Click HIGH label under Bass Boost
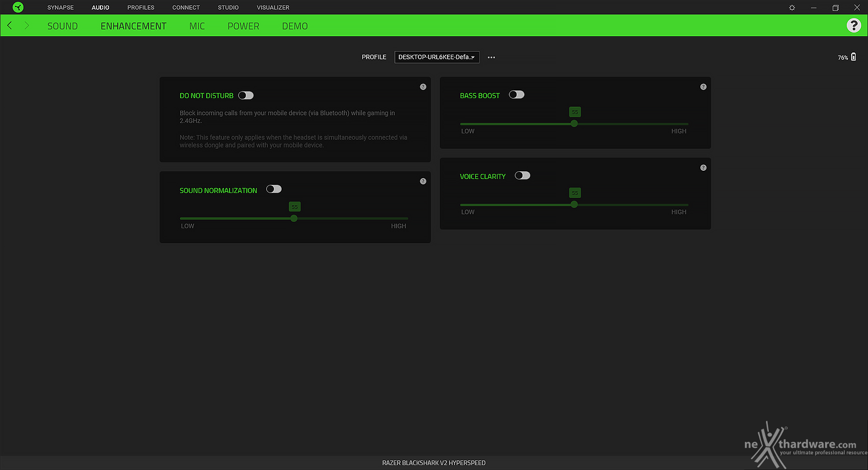The image size is (868, 470). 679,131
